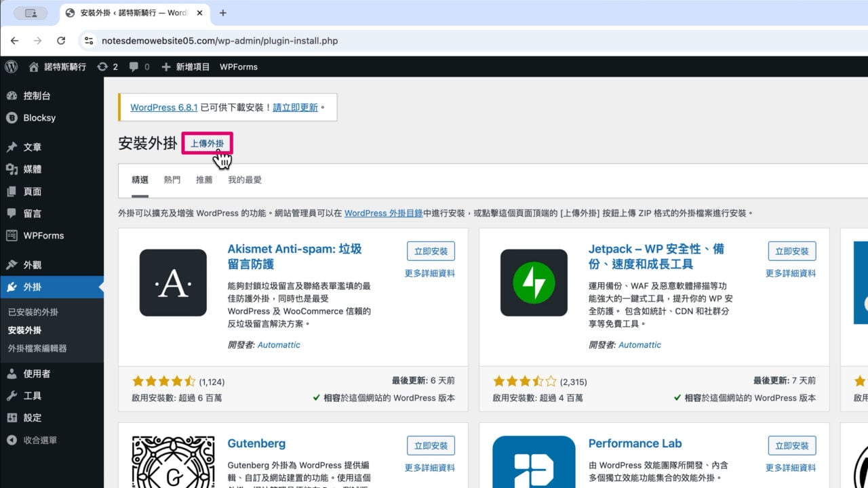Open Settings via the 設定 icon

click(12, 418)
